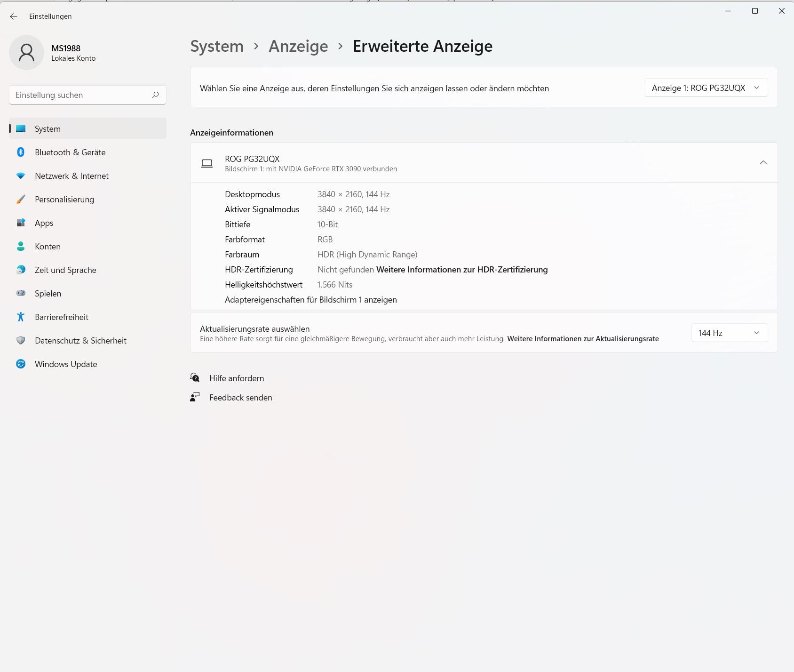Image resolution: width=794 pixels, height=672 pixels.
Task: Collapse the ROG PG32UQX info section
Action: point(763,162)
